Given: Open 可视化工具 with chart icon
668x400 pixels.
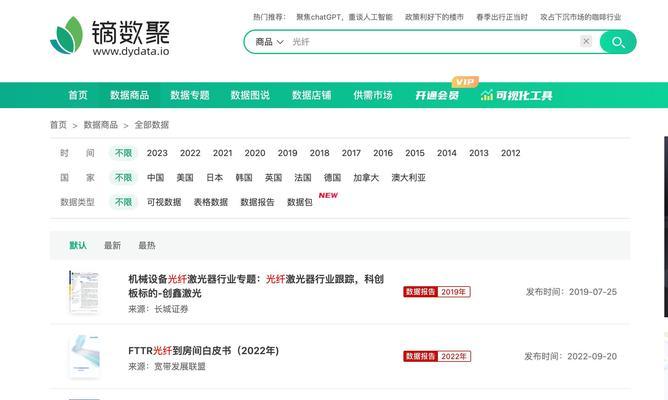Looking at the screenshot, I should [516, 95].
